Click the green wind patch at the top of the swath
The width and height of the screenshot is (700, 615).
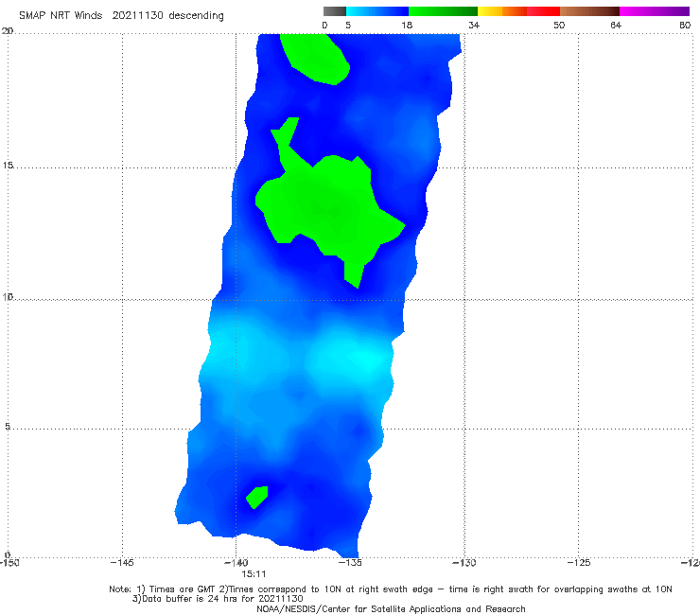pos(315,58)
